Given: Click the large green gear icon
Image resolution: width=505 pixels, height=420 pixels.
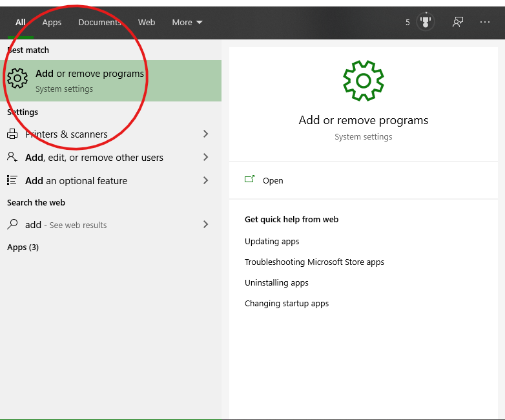Looking at the screenshot, I should click(364, 81).
